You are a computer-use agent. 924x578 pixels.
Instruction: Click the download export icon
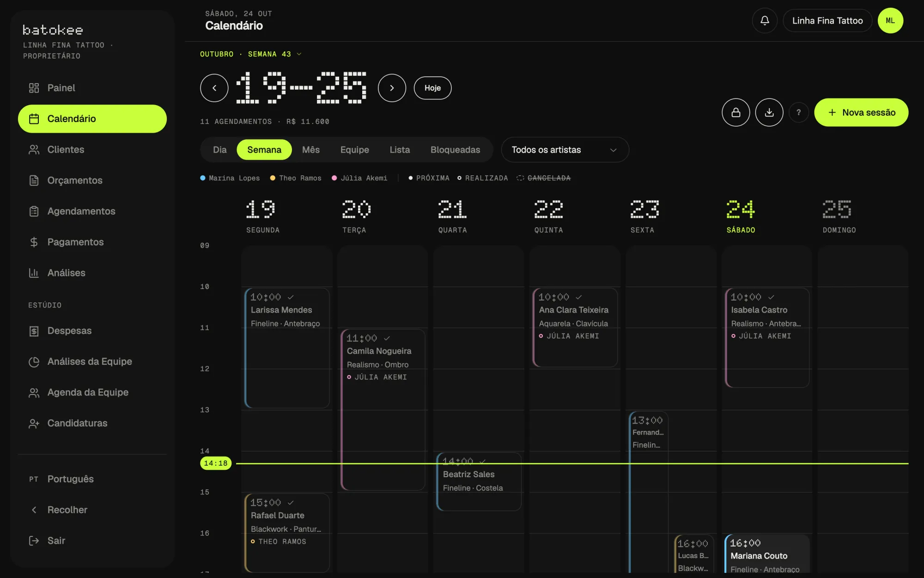(769, 112)
